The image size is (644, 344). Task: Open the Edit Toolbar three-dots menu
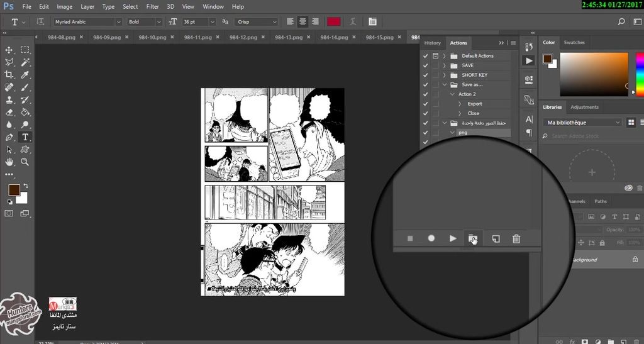point(9,174)
